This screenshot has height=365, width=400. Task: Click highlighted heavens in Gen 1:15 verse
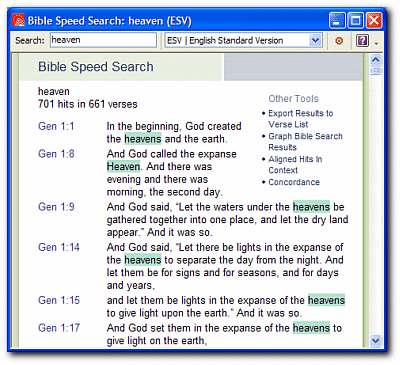pyautogui.click(x=326, y=300)
